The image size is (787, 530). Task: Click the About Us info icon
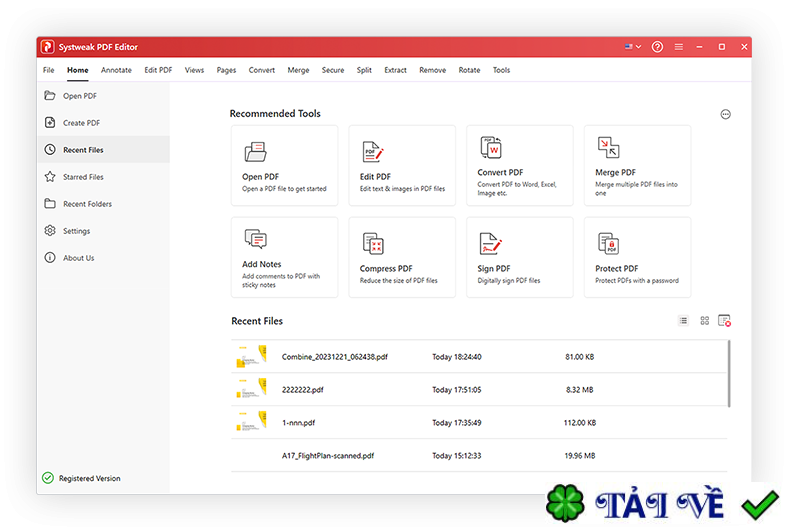click(50, 257)
